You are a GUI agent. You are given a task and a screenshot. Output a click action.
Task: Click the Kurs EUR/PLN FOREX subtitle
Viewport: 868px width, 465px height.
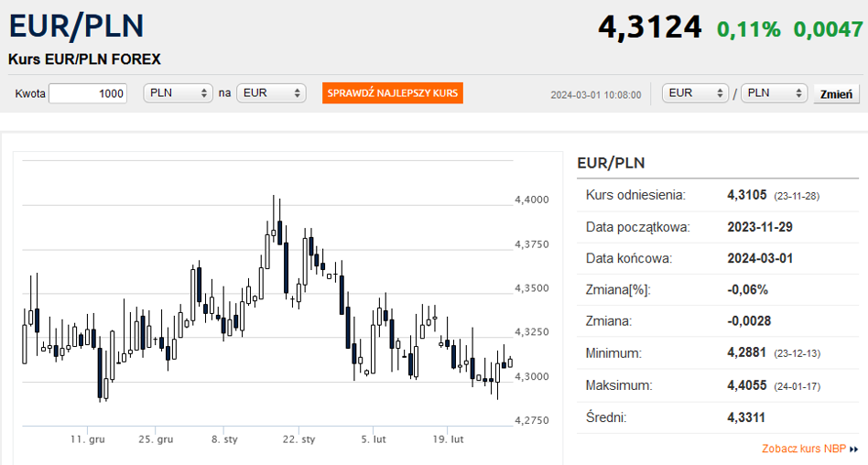point(84,59)
